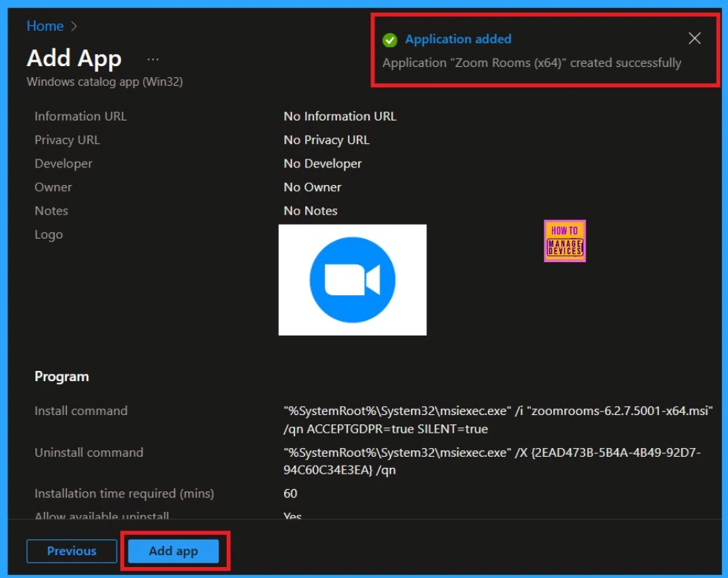Click the breadcrumb chevron after Home

(74, 26)
